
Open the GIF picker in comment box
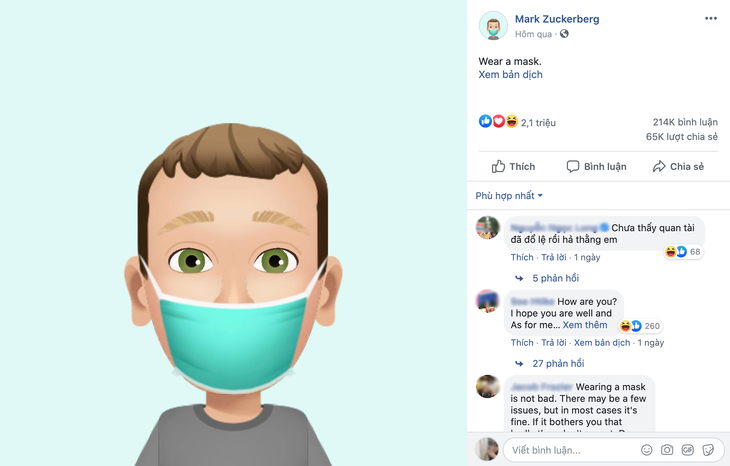[x=688, y=450]
